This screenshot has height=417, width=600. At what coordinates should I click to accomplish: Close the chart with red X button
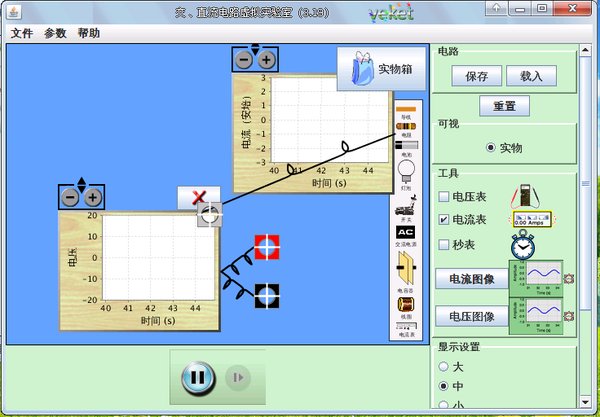pyautogui.click(x=199, y=197)
